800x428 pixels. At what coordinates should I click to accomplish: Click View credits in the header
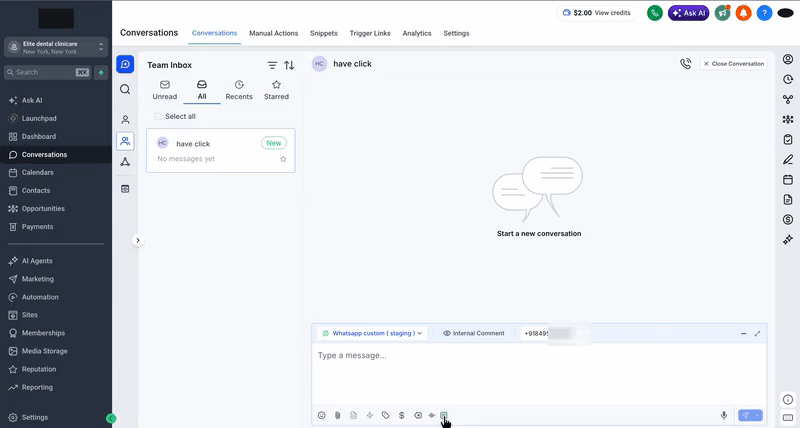[x=613, y=13]
